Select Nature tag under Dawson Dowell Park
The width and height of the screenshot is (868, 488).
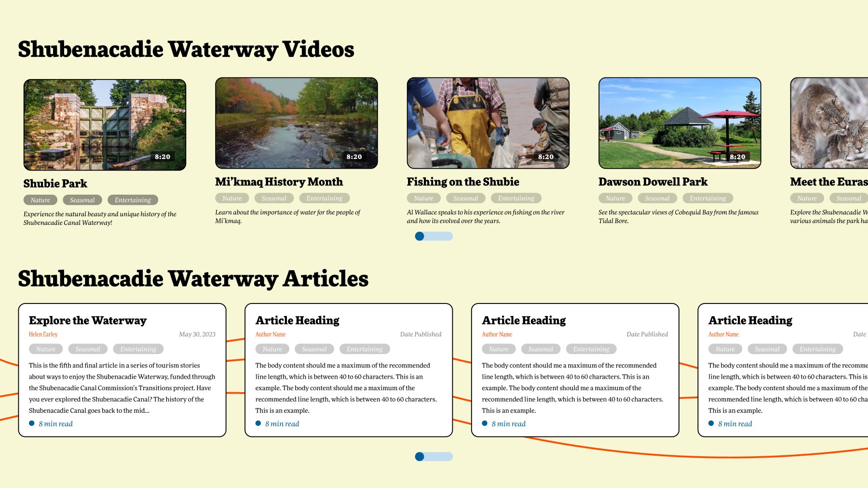tap(615, 198)
